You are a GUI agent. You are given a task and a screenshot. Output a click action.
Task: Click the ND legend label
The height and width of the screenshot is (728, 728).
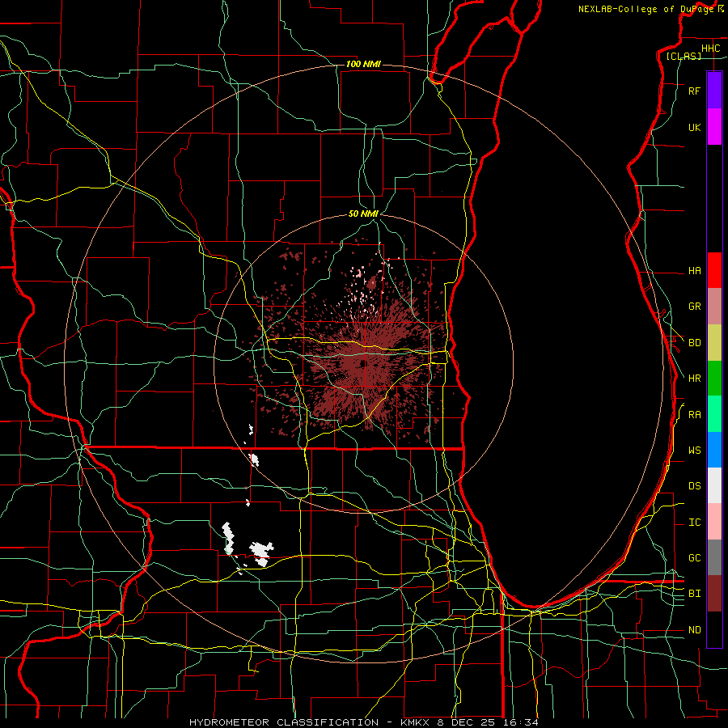pos(694,630)
